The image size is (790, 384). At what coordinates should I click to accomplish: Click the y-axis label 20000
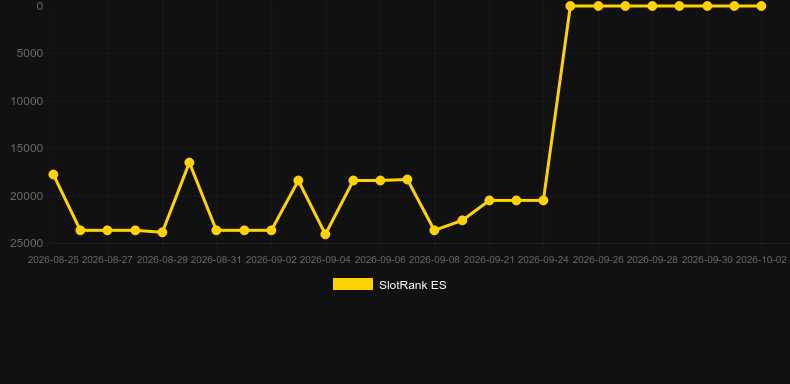click(x=27, y=196)
